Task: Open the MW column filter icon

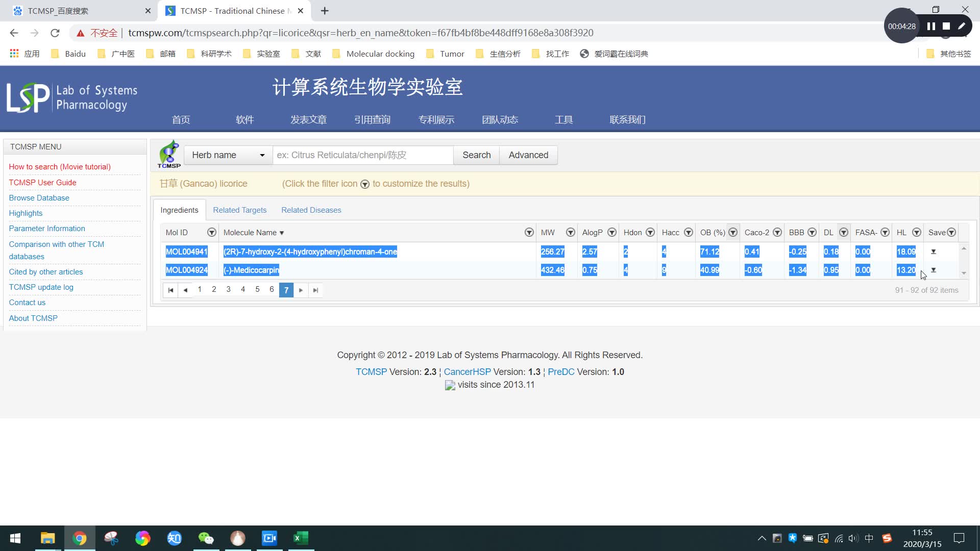Action: coord(570,233)
